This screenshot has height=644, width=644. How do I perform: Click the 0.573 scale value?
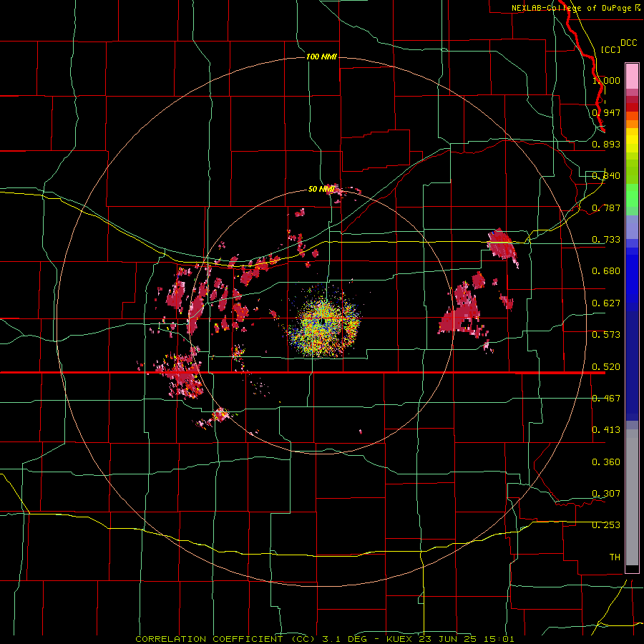[606, 335]
